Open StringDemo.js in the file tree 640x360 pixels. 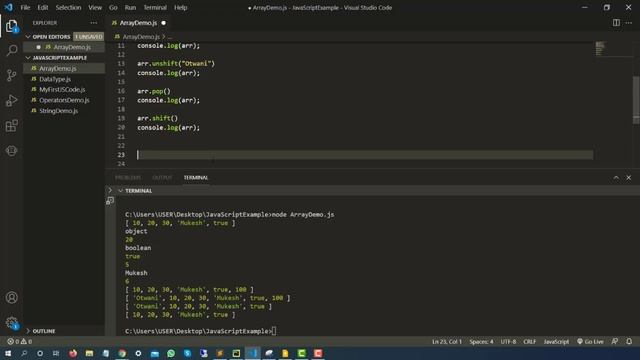(x=64, y=111)
